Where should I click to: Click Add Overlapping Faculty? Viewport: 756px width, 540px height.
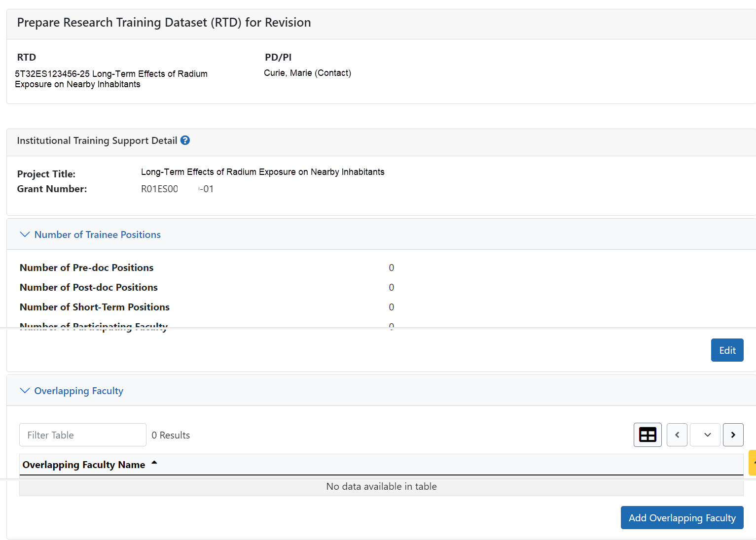tap(682, 517)
